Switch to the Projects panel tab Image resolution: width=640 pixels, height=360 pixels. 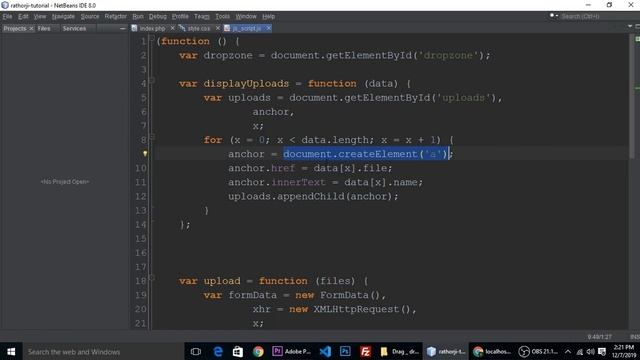[x=15, y=28]
